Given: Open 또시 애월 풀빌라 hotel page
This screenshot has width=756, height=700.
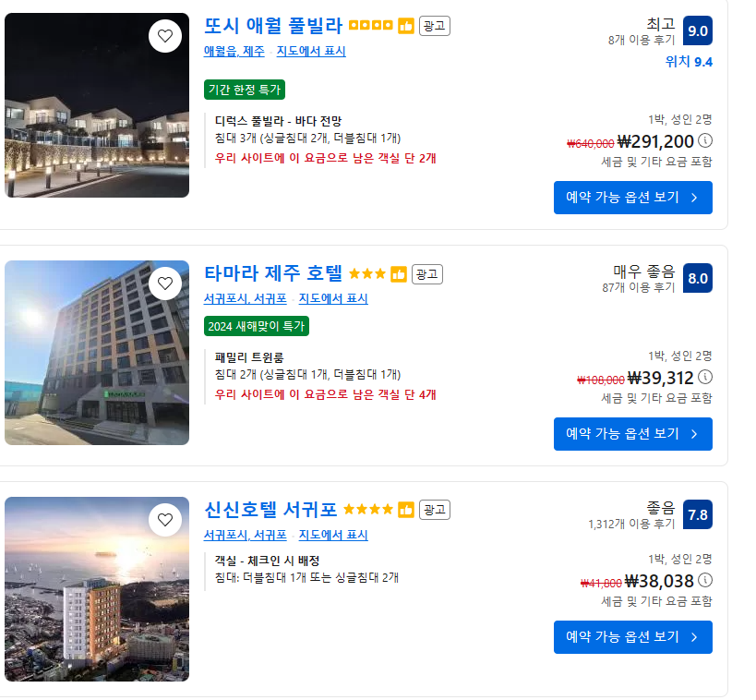Looking at the screenshot, I should 271,26.
